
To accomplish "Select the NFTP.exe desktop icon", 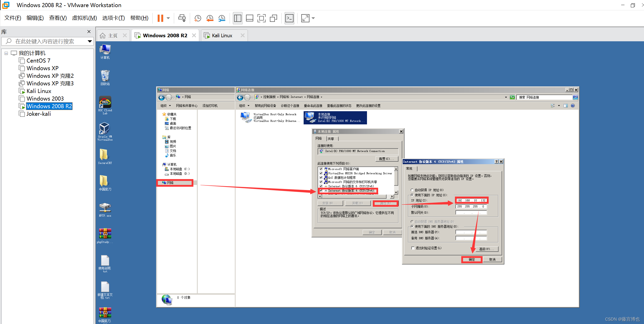I will coord(105,210).
